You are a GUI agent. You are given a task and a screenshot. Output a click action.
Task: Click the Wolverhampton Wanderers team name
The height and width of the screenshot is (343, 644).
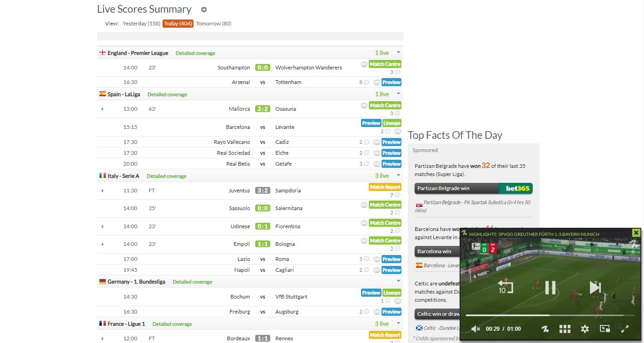point(309,68)
